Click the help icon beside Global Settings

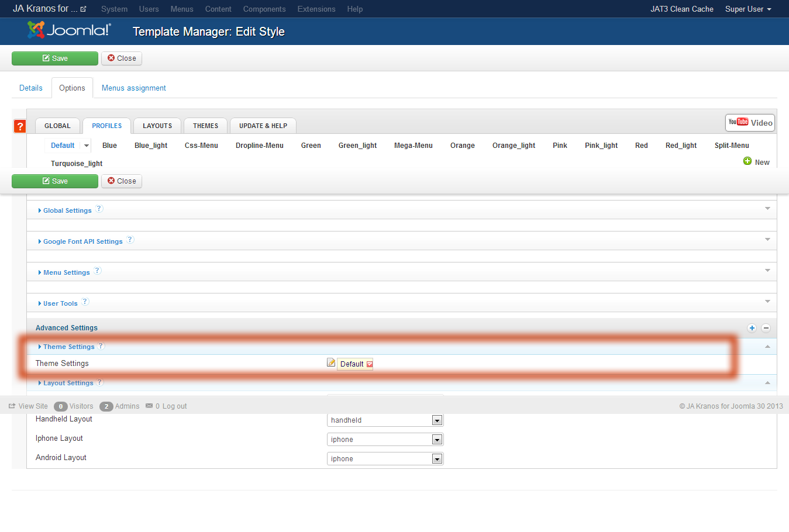pos(99,209)
